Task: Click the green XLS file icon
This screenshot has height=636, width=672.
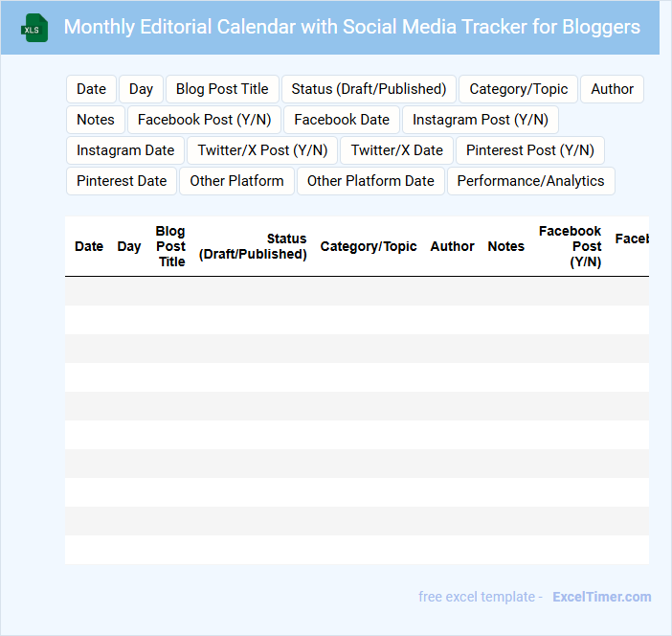Action: tap(34, 28)
